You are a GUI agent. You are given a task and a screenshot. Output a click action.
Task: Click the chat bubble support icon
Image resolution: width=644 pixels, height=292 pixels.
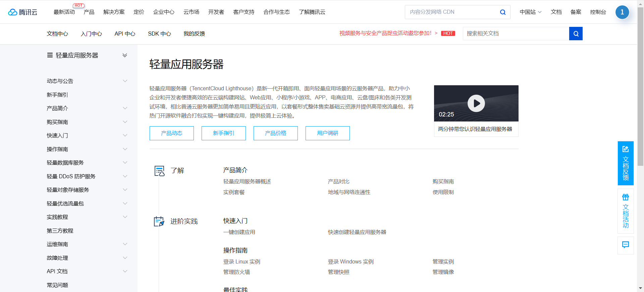tap(625, 245)
